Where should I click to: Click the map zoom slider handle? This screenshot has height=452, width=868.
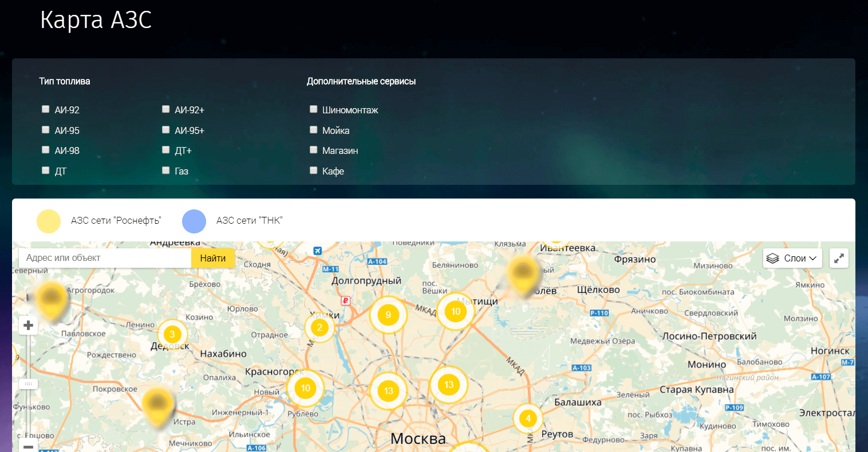click(x=28, y=384)
